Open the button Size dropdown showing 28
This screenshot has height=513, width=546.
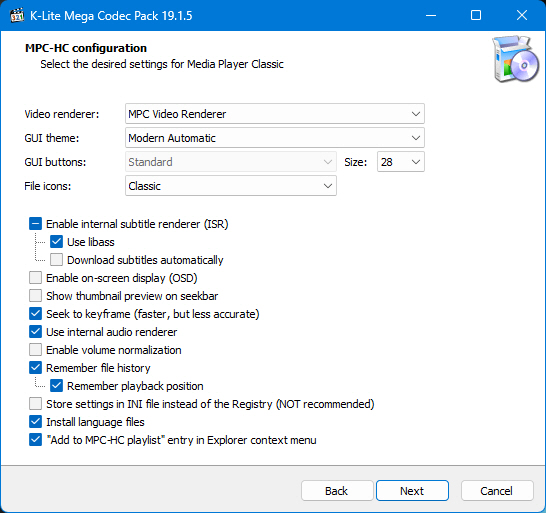[401, 162]
